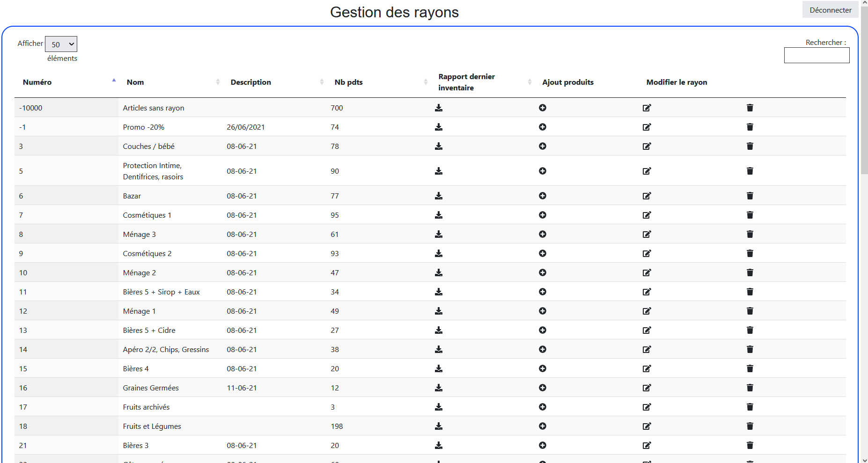Image resolution: width=868 pixels, height=463 pixels.
Task: Focus the Rechercher search field
Action: click(x=817, y=55)
